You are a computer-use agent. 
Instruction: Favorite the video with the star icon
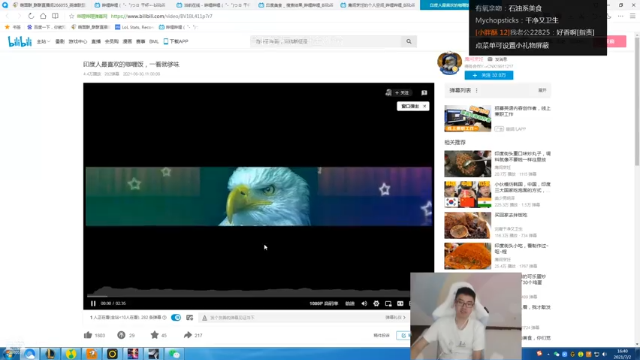point(154,335)
